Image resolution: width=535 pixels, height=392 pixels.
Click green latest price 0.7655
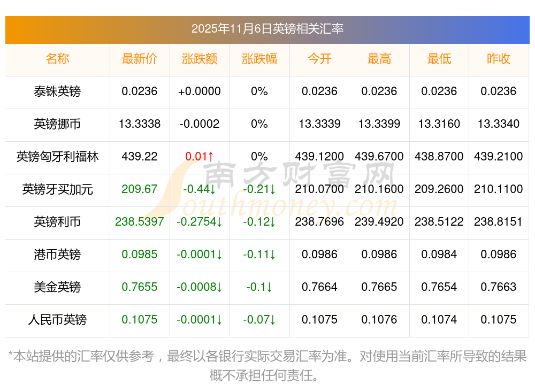click(140, 287)
